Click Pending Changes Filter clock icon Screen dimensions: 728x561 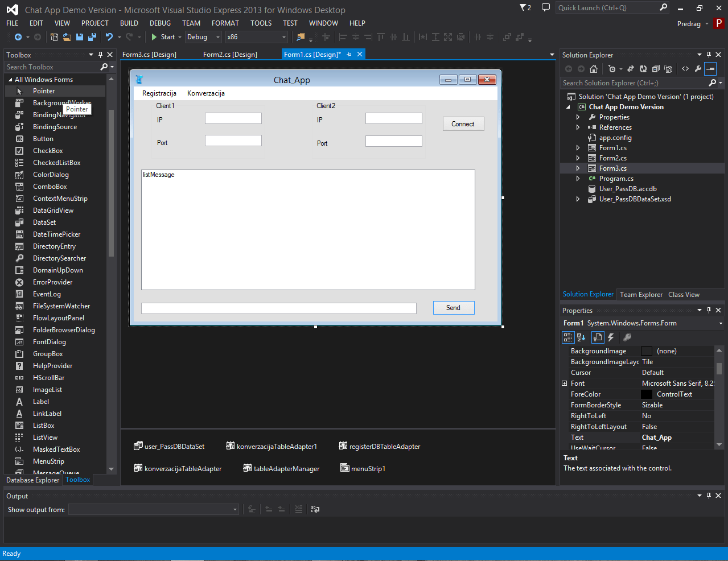[612, 69]
